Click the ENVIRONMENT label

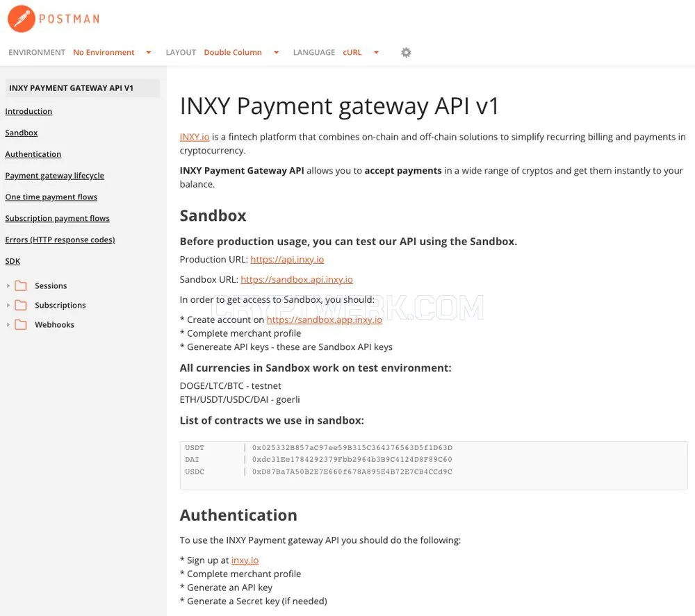tap(37, 52)
